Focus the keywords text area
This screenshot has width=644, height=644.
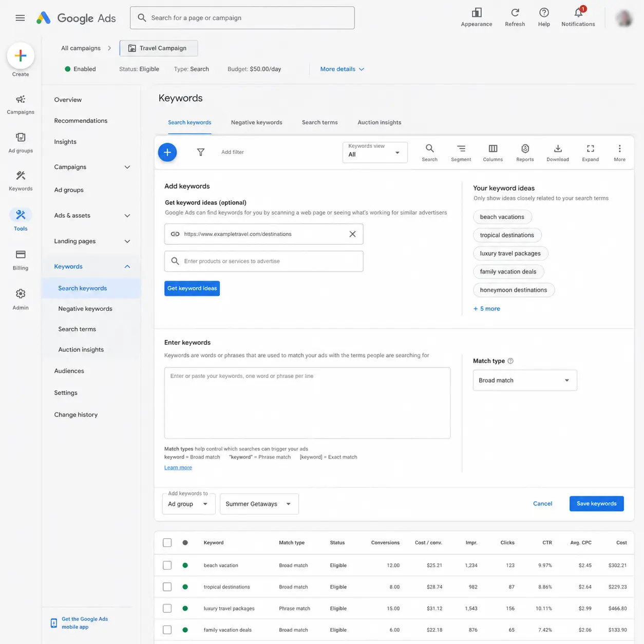coord(307,403)
